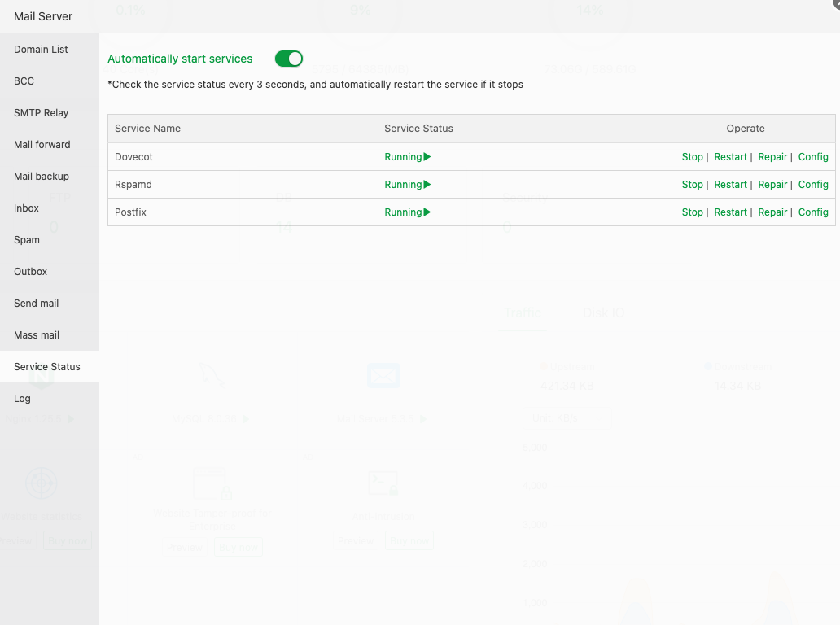This screenshot has height=625, width=840.
Task: Open Config for Dovecot
Action: point(813,157)
